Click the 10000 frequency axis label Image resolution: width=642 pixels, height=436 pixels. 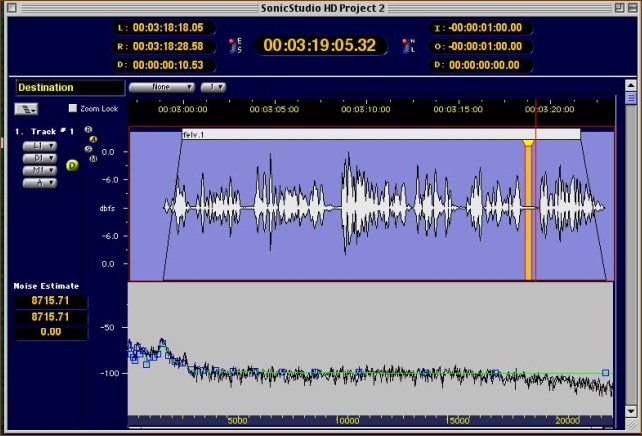click(347, 420)
